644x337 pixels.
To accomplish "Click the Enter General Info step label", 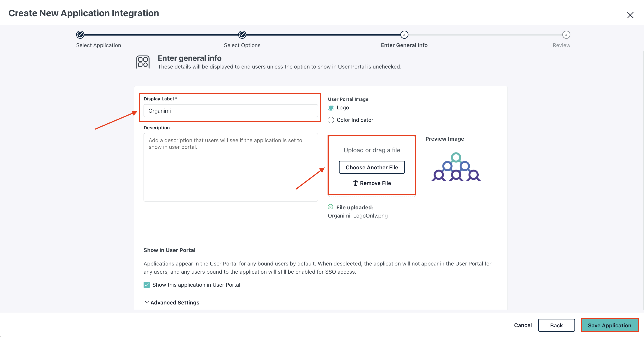I will pos(404,45).
